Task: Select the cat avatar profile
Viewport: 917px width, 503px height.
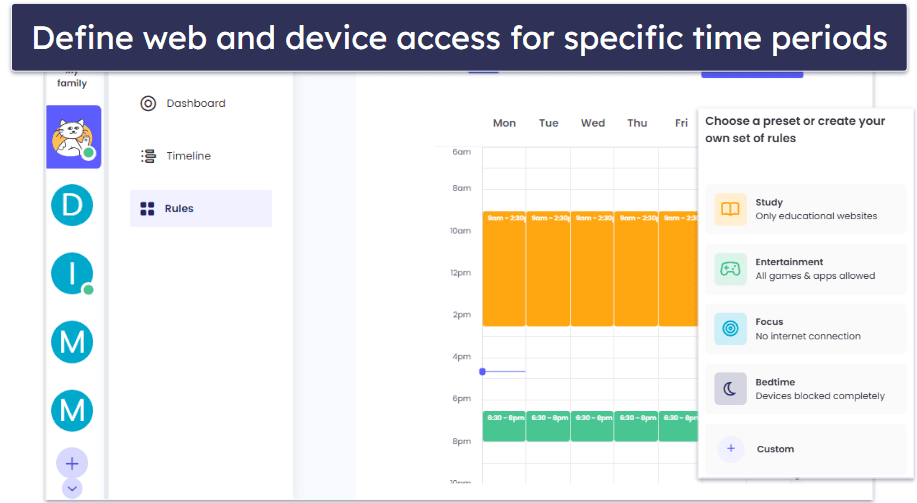Action: 74,137
